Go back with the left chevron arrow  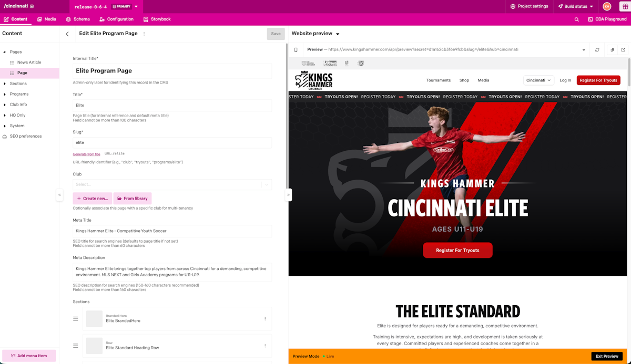pyautogui.click(x=67, y=34)
